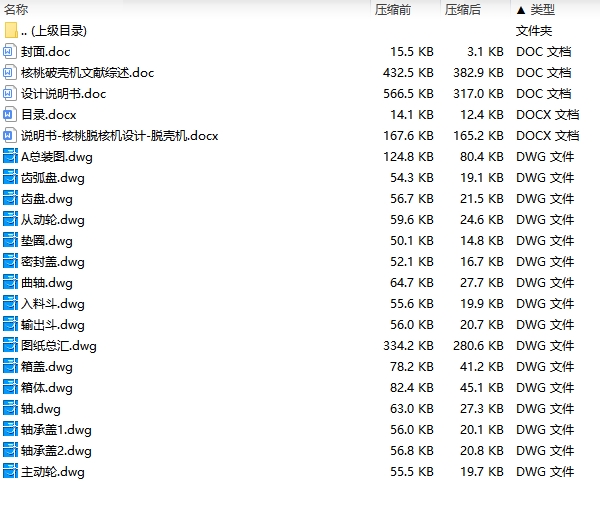Click the 齿盘.dwg file icon
This screenshot has width=600, height=525.
[10, 198]
